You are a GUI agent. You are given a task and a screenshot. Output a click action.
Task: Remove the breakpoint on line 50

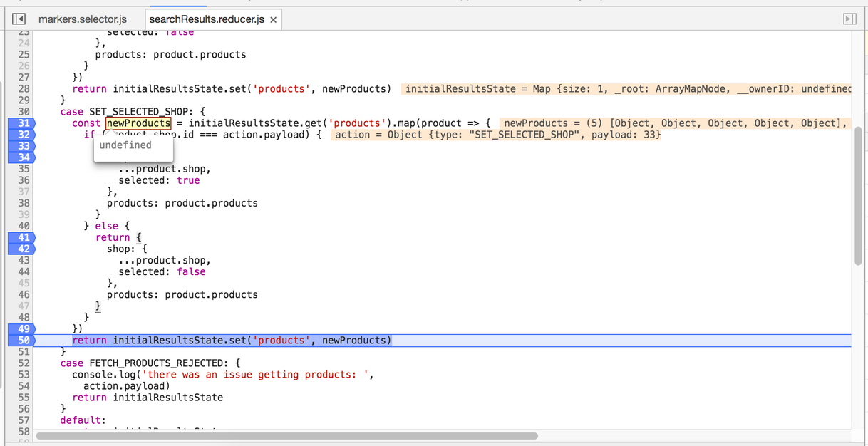[x=21, y=341]
